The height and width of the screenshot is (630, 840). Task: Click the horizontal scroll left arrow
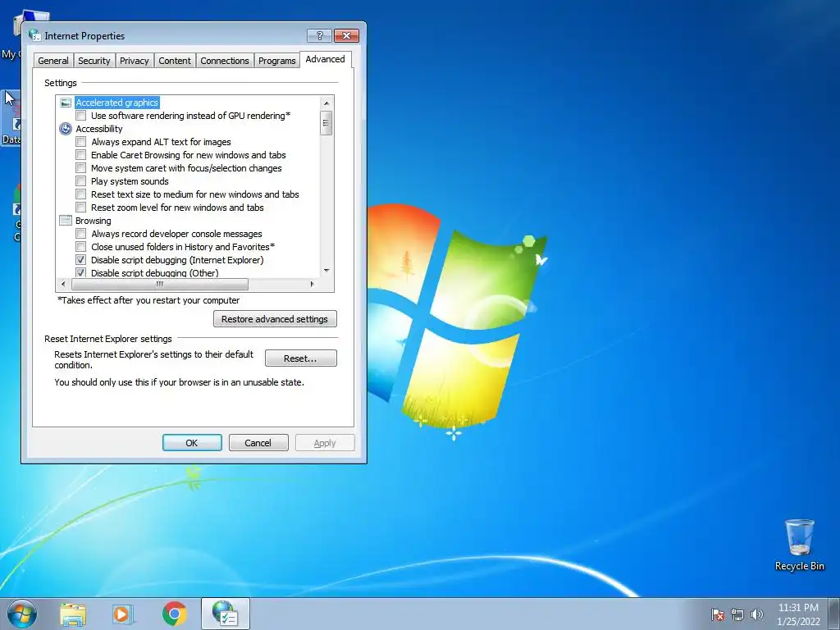(64, 284)
